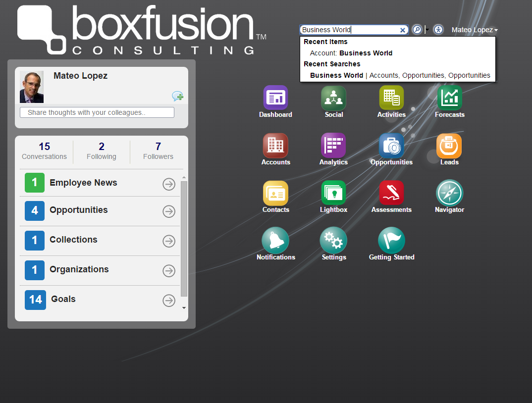Click the new conversation bubble icon
Image resolution: width=532 pixels, height=403 pixels.
point(177,97)
